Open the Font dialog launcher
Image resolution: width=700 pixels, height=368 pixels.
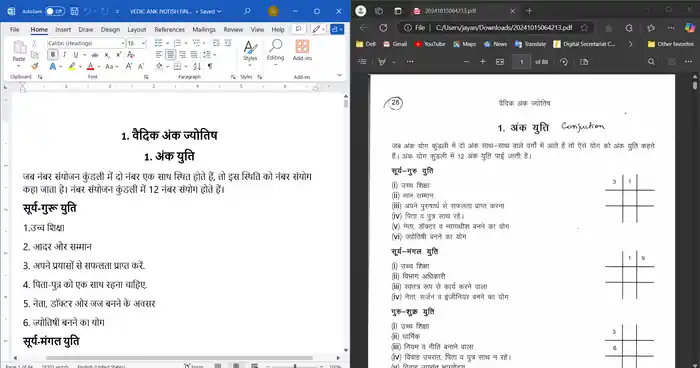146,77
